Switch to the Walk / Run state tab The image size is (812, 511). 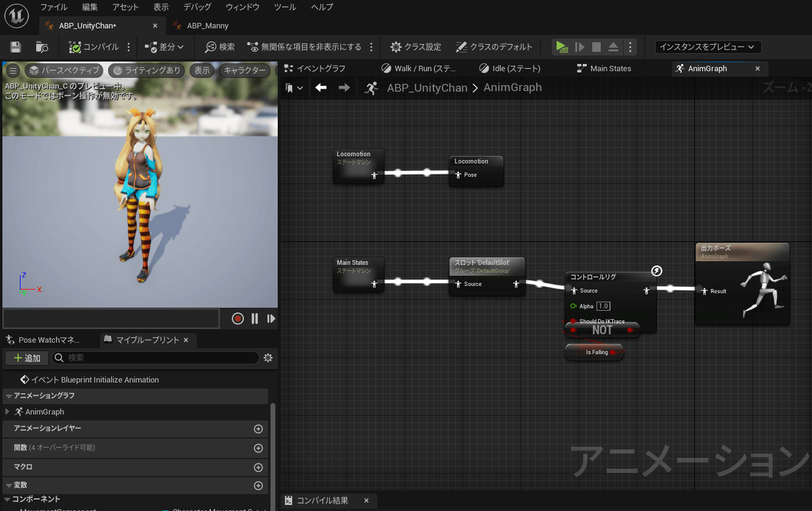(x=418, y=69)
